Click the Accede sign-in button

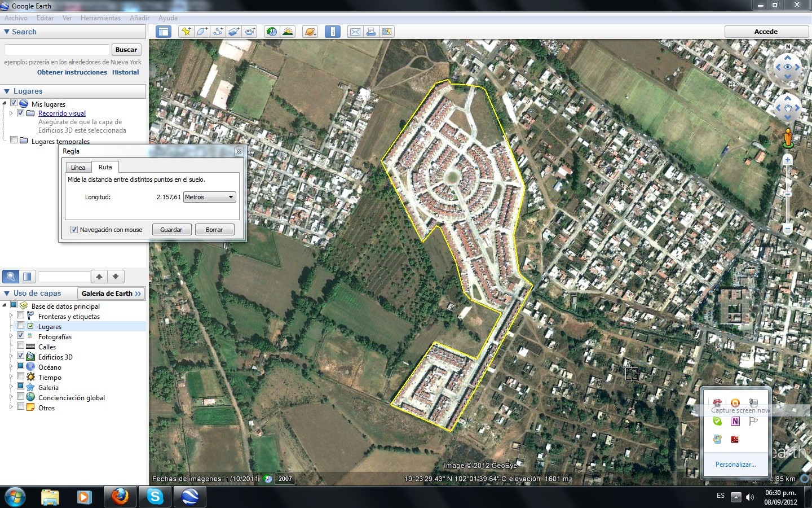766,32
